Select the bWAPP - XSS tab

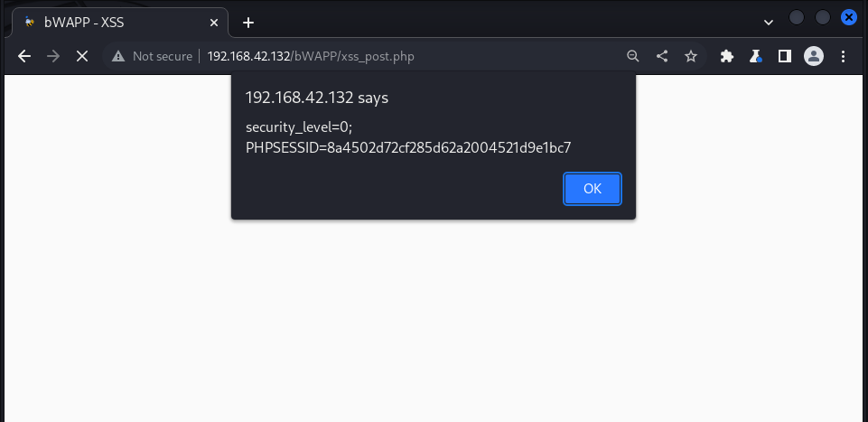pos(108,22)
